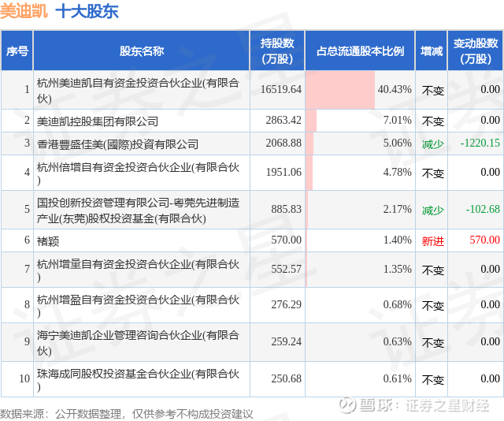Click shareholder 杭州增量自有资金投资合伙企业
Screen dimensions: 504x421
[138, 270]
